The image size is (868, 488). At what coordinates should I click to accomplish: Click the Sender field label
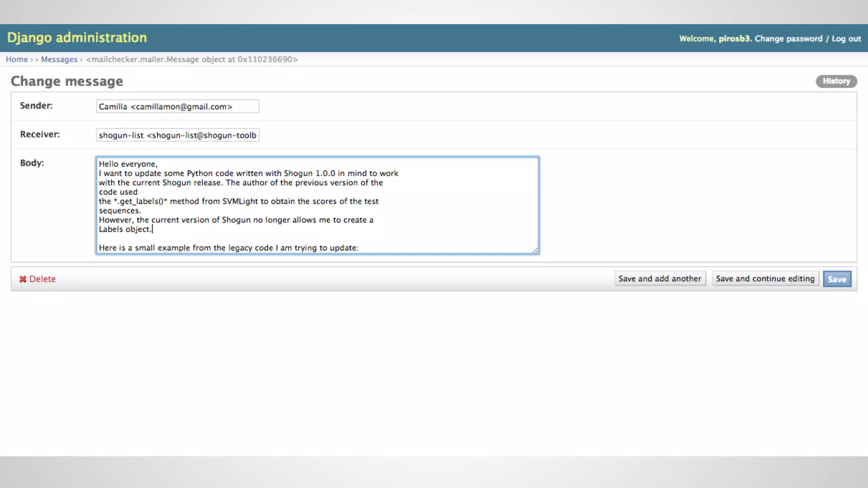click(x=36, y=105)
